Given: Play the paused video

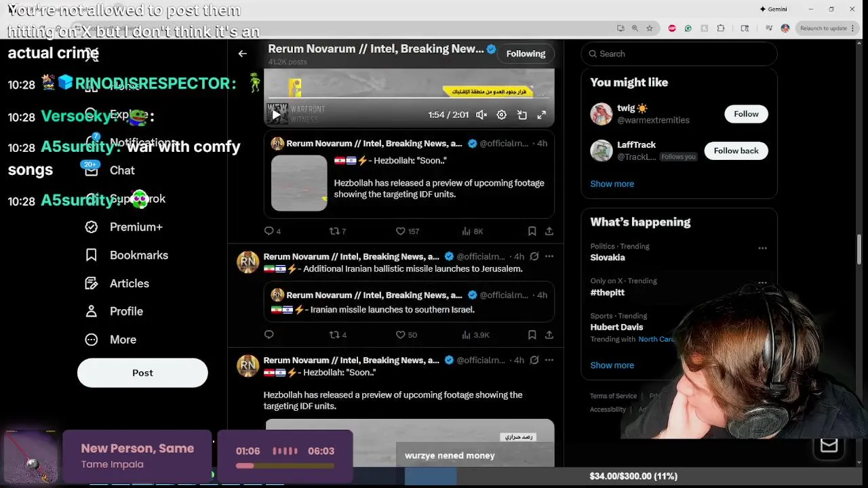Looking at the screenshot, I should click(x=276, y=115).
